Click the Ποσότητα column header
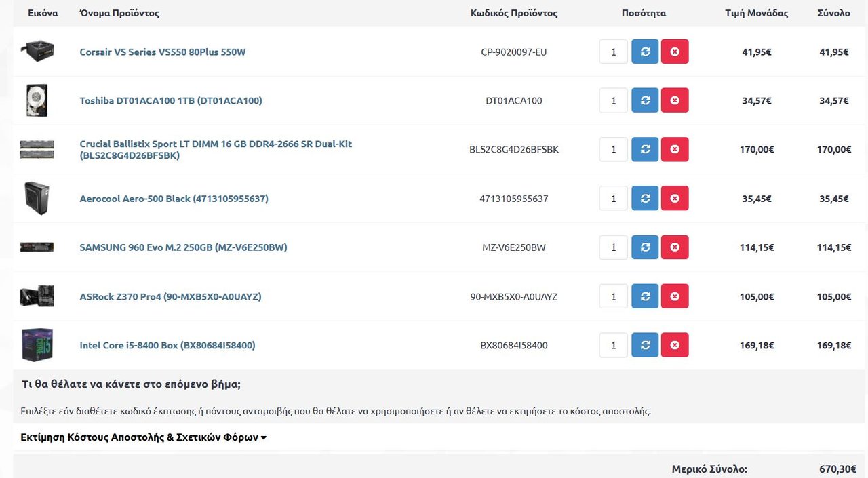Screen dimensions: 868x478 click(x=644, y=13)
